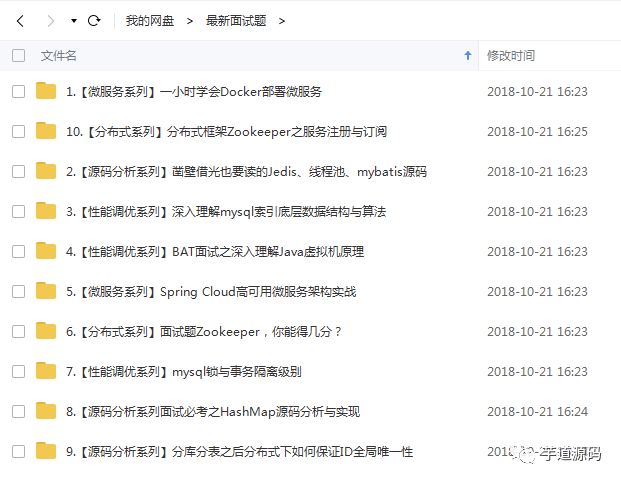Viewport: 621px width, 481px height.
Task: Click modified date of Java虚拟机原理 row
Action: coord(537,252)
